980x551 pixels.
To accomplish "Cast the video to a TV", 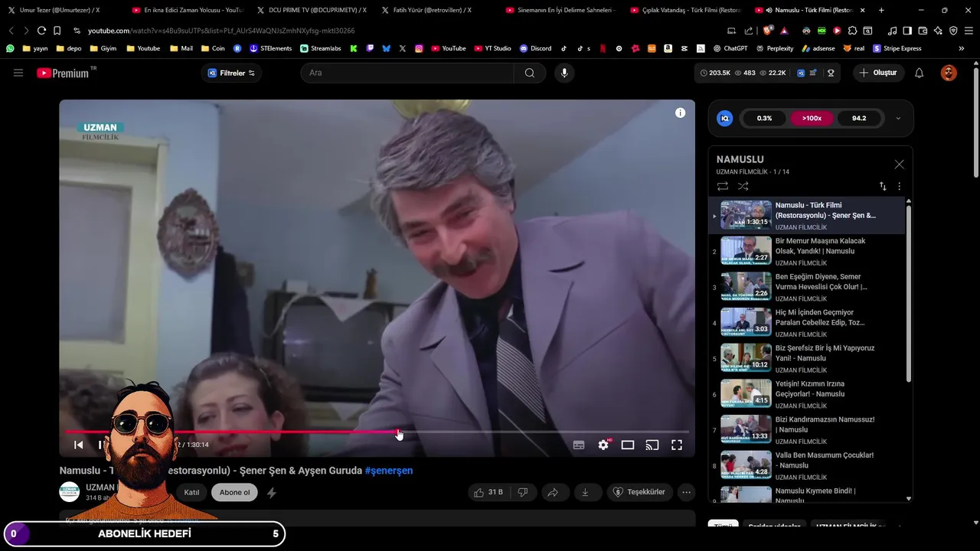I will click(652, 445).
